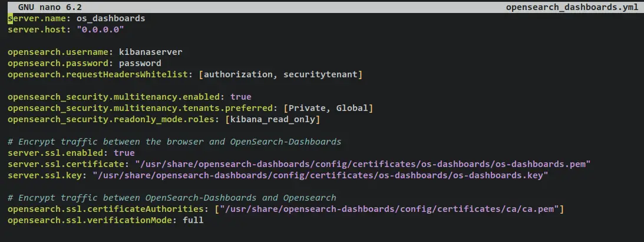Click the 'kibana_read_only' role value
The width and height of the screenshot is (644, 242).
[x=273, y=119]
